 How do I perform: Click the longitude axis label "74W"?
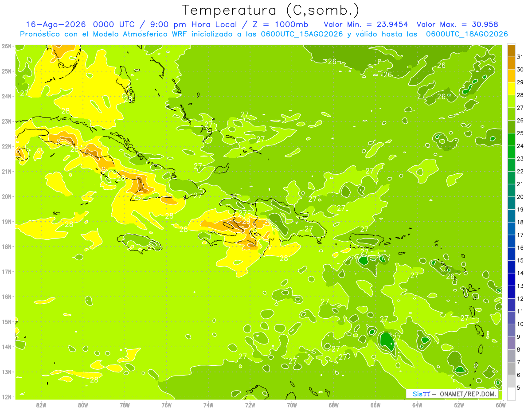point(208,405)
